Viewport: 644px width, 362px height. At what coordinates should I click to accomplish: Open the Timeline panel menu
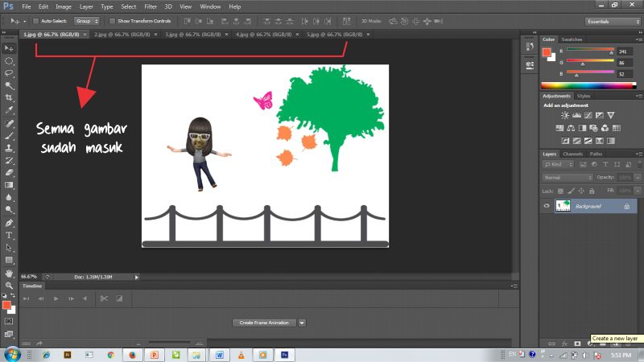tap(514, 286)
